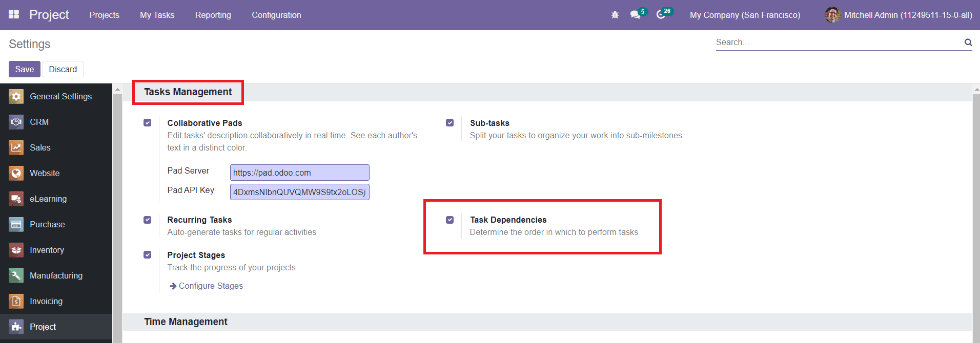This screenshot has width=980, height=343.
Task: Click the eLearning sidebar icon
Action: click(x=16, y=199)
